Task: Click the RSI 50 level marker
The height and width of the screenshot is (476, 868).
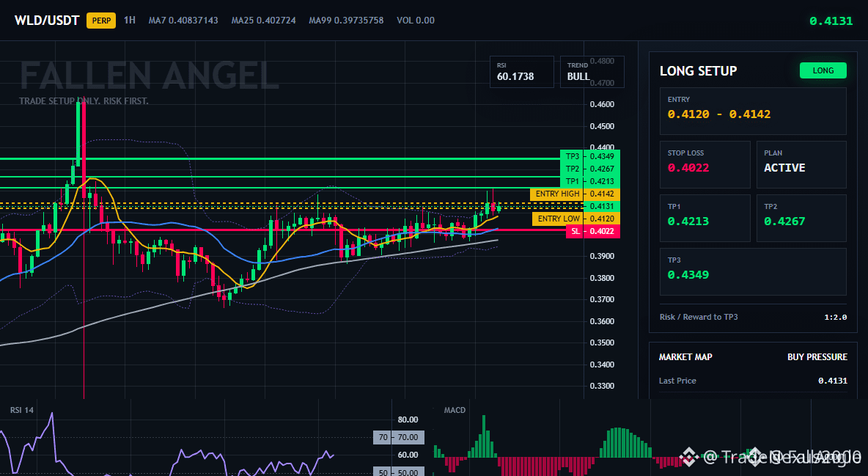Action: click(399, 472)
